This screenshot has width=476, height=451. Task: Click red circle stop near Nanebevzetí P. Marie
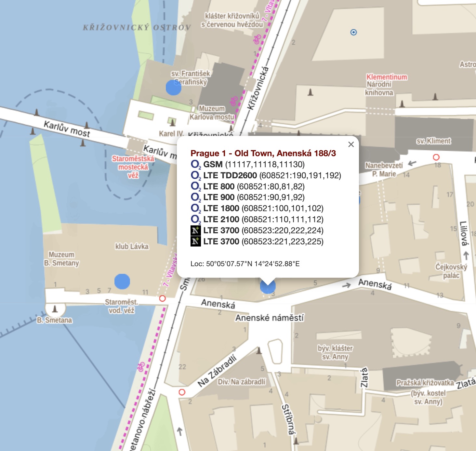[436, 157]
